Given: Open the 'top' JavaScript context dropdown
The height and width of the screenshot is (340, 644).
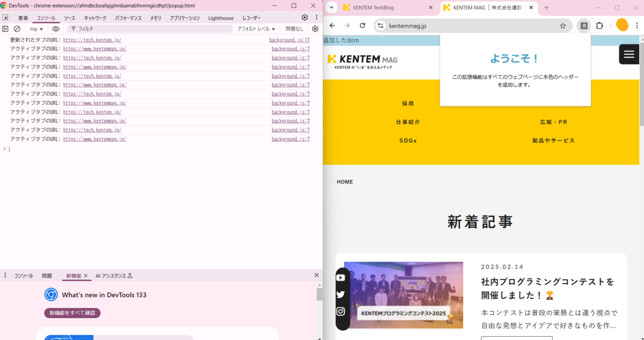Looking at the screenshot, I should [x=36, y=29].
